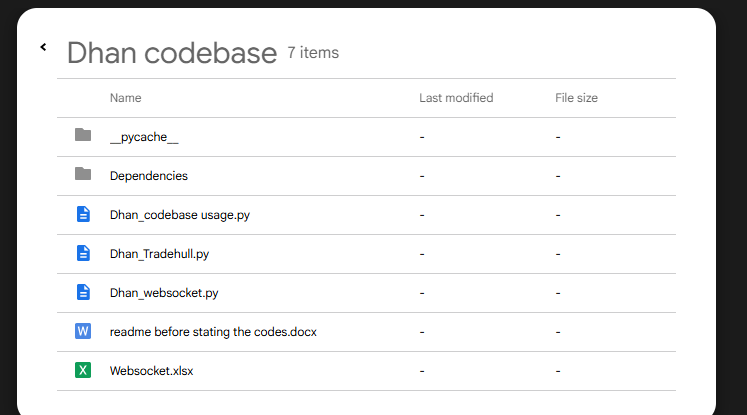The image size is (747, 415).
Task: Click the Dhan_websocket.py file icon
Action: tap(83, 292)
